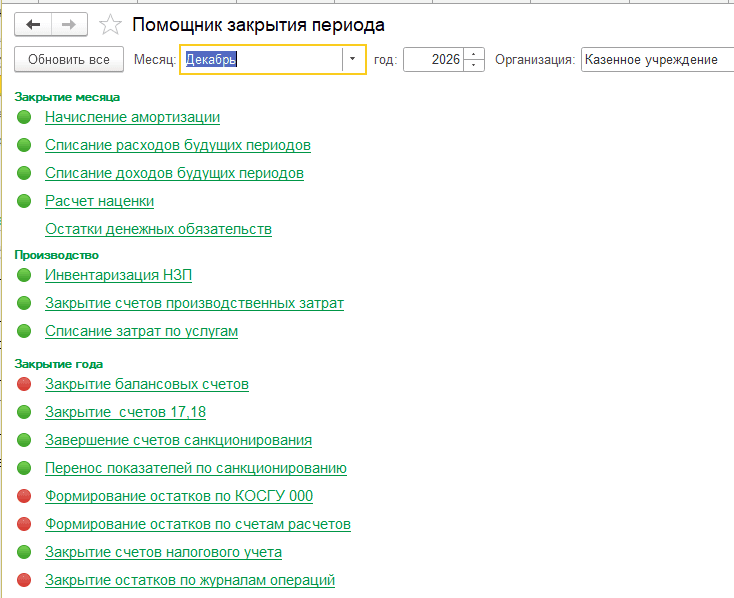Image resolution: width=734 pixels, height=598 pixels.
Task: Click red indicator next to Формирование остатков по КОСГУ 000
Action: [24, 496]
